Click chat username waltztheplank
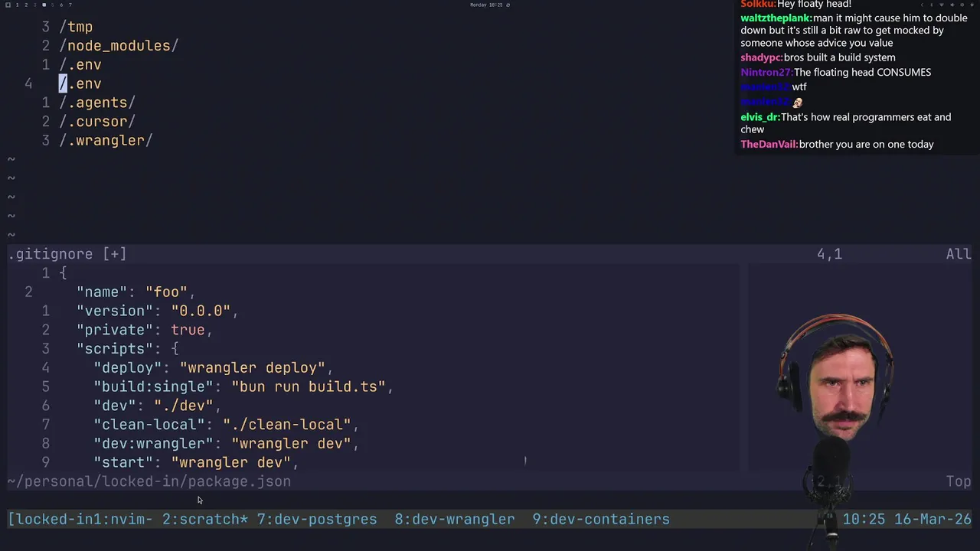The height and width of the screenshot is (551, 980). pos(776,18)
